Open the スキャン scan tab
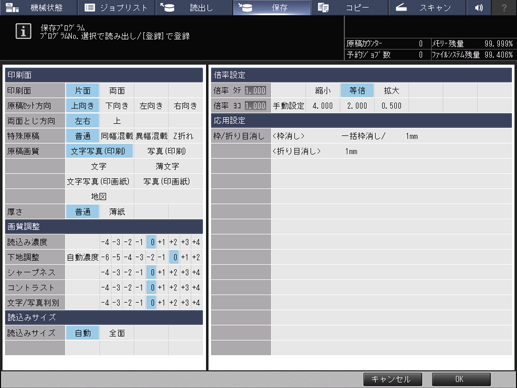The height and width of the screenshot is (388, 517). pyautogui.click(x=427, y=7)
